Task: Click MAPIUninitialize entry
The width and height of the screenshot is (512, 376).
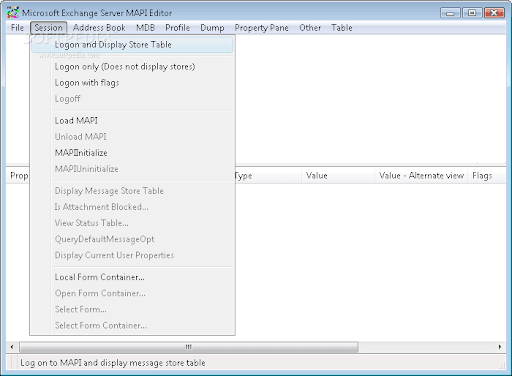Action: point(133,169)
